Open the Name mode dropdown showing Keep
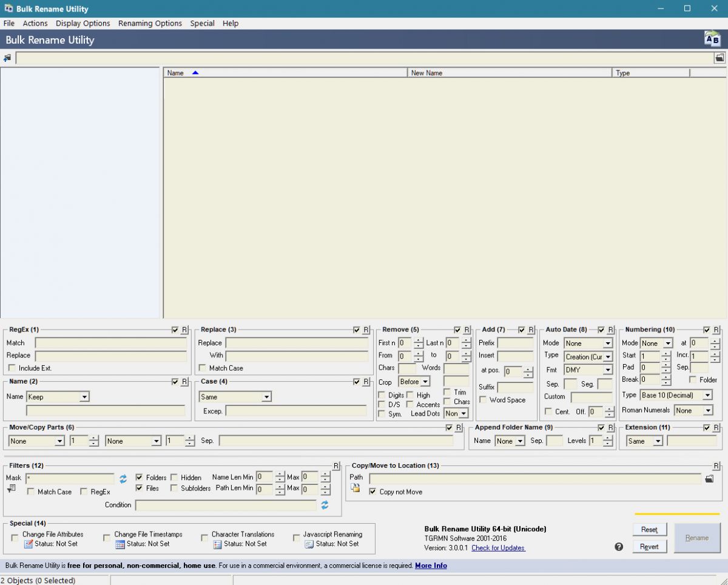 (58, 397)
